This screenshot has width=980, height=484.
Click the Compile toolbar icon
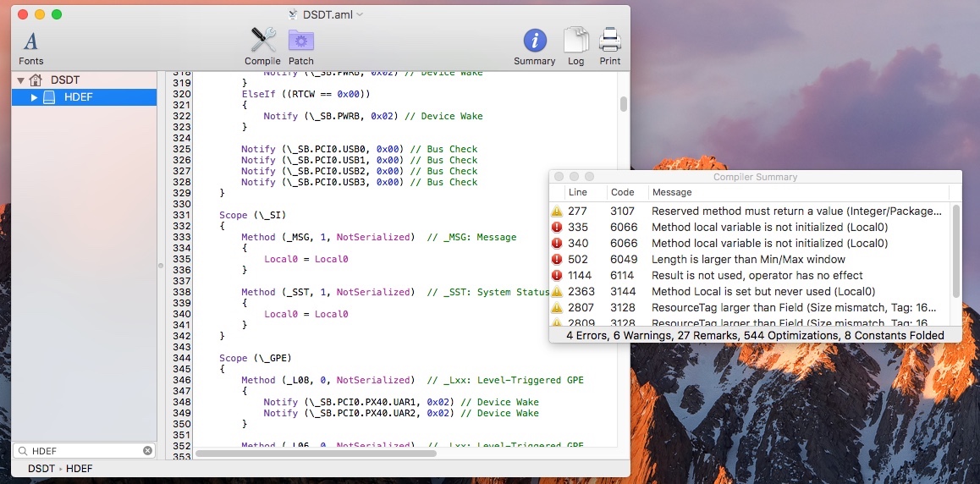click(262, 47)
